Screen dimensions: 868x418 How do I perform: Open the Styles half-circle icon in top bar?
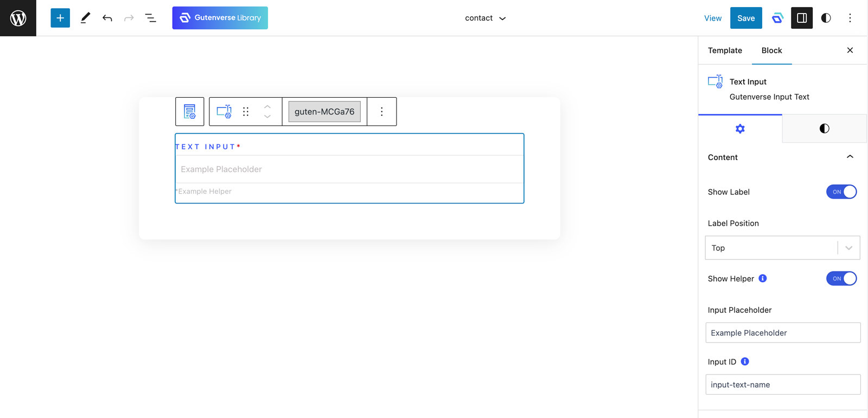click(826, 18)
